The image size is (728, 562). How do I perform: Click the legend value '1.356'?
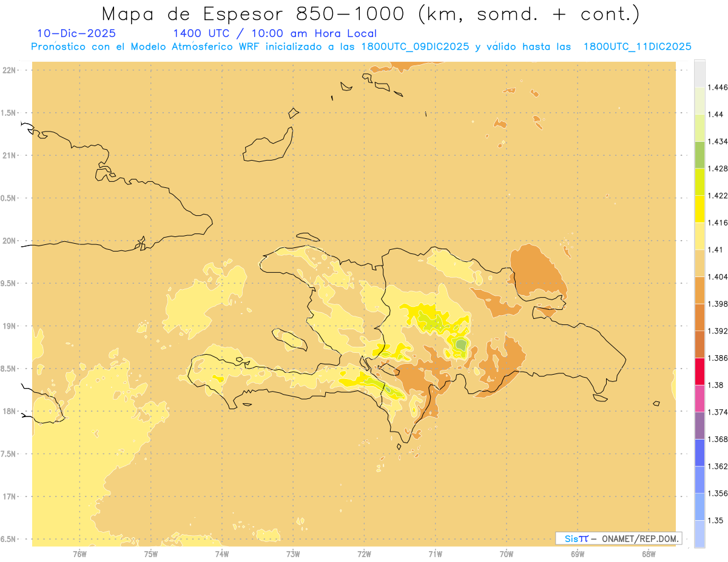[718, 493]
